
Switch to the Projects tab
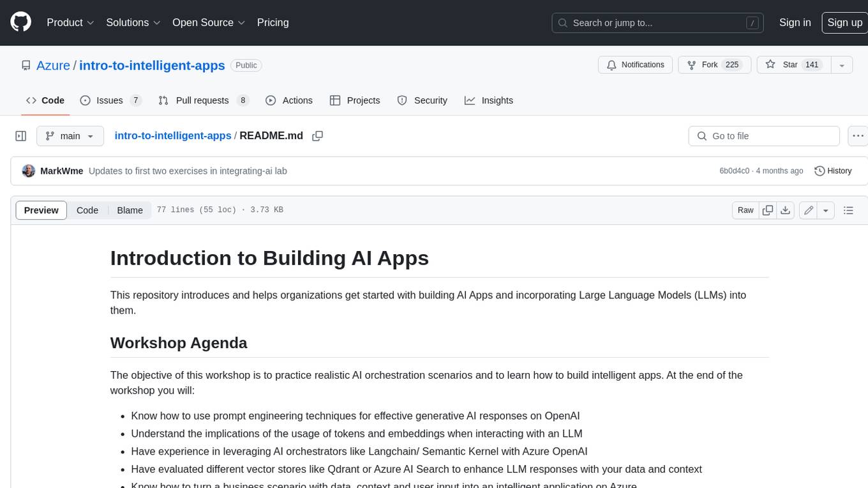[355, 100]
